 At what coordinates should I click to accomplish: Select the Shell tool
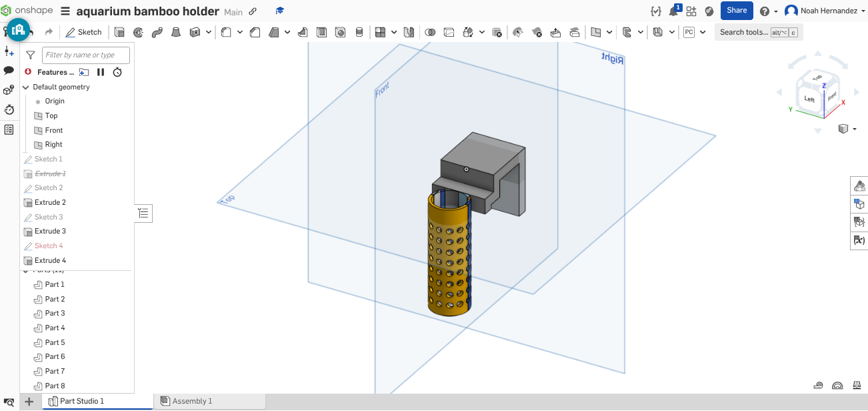point(321,32)
